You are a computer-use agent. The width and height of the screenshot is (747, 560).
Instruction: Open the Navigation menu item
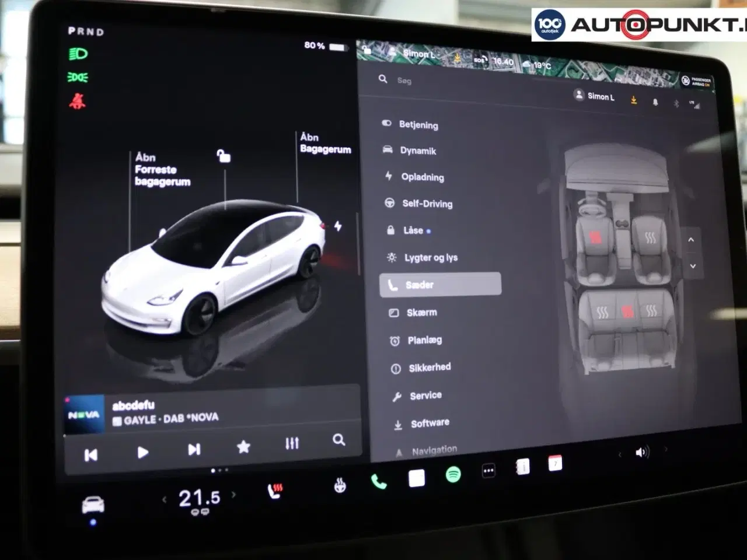426,451
